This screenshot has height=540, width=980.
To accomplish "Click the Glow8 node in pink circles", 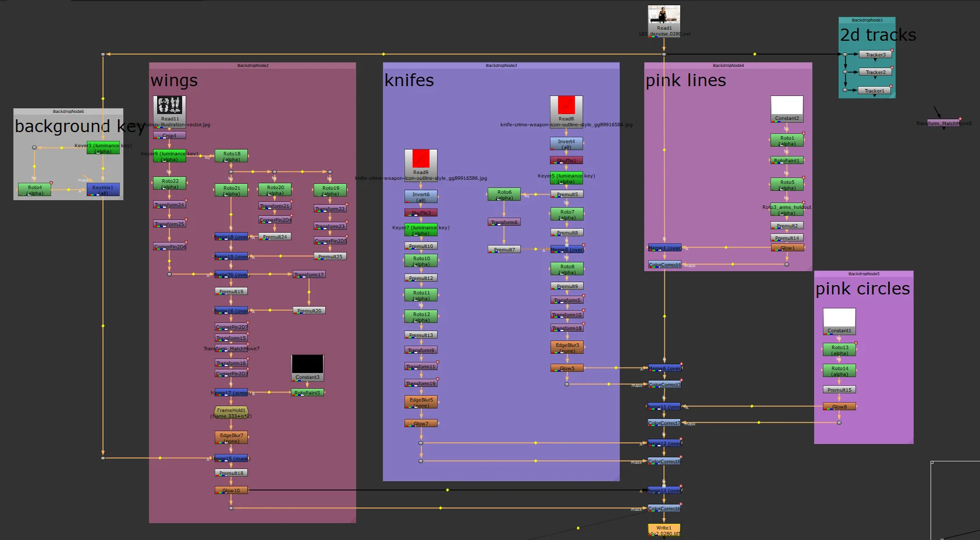I will pyautogui.click(x=838, y=406).
